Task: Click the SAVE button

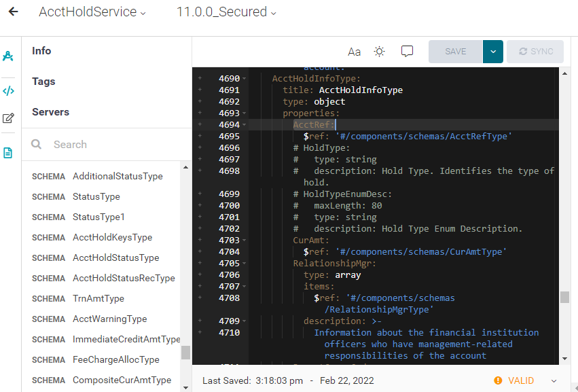Action: coord(456,52)
